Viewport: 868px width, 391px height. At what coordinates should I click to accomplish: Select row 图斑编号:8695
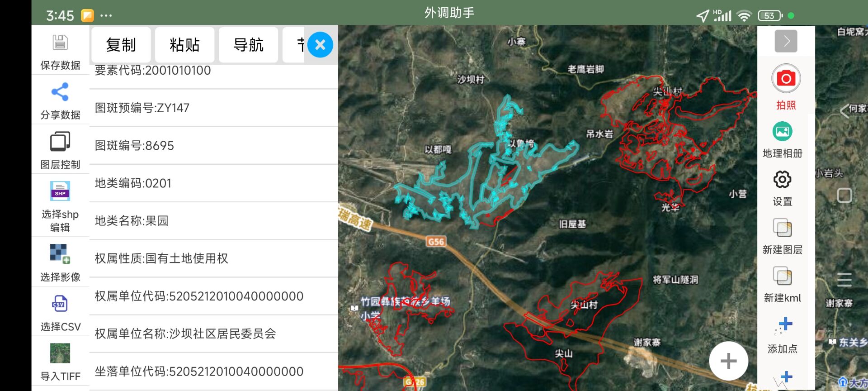point(214,146)
